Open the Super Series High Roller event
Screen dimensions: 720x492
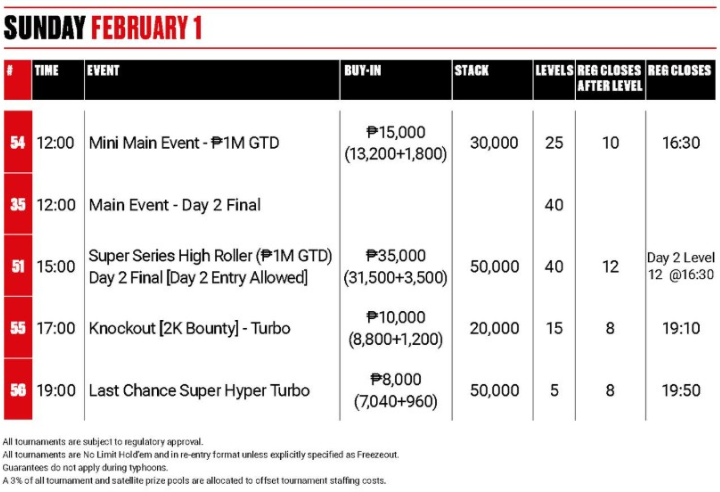coord(210,267)
